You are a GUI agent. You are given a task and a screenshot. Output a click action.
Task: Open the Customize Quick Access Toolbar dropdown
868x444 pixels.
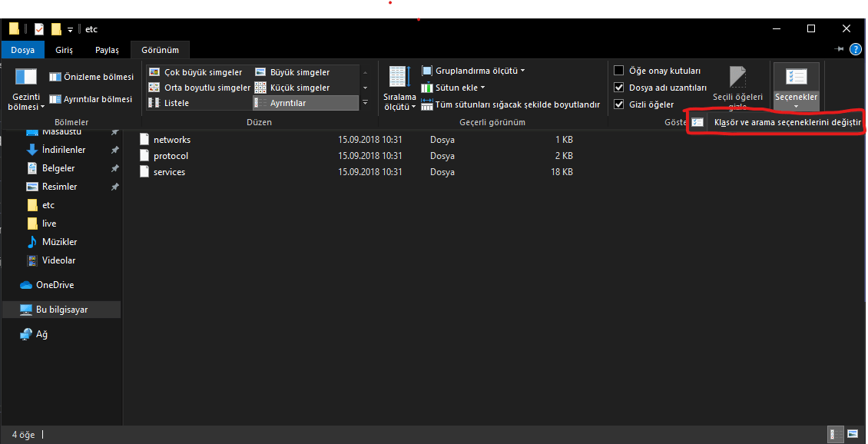tap(71, 29)
